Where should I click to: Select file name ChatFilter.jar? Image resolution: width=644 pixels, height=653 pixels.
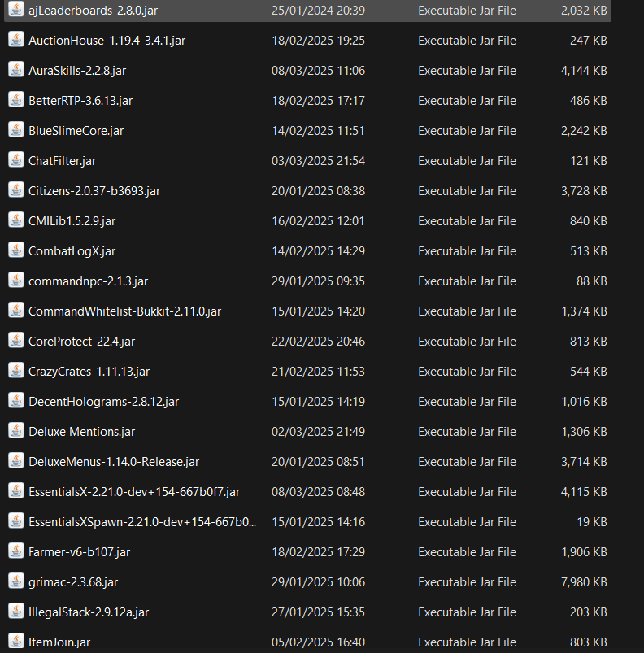click(63, 161)
